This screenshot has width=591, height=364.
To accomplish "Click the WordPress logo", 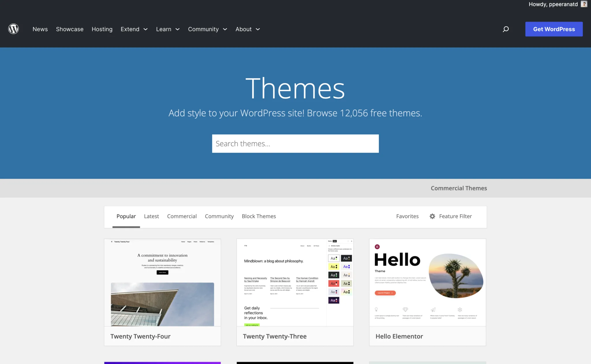I will point(13,29).
